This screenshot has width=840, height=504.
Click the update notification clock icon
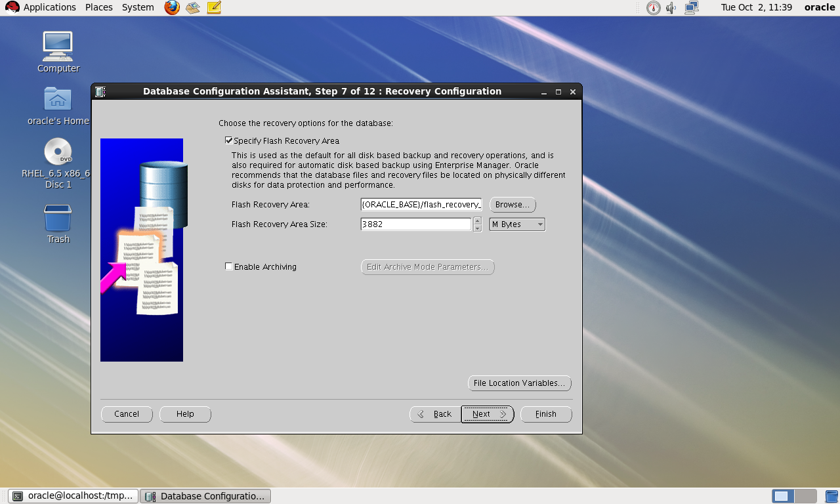[653, 8]
